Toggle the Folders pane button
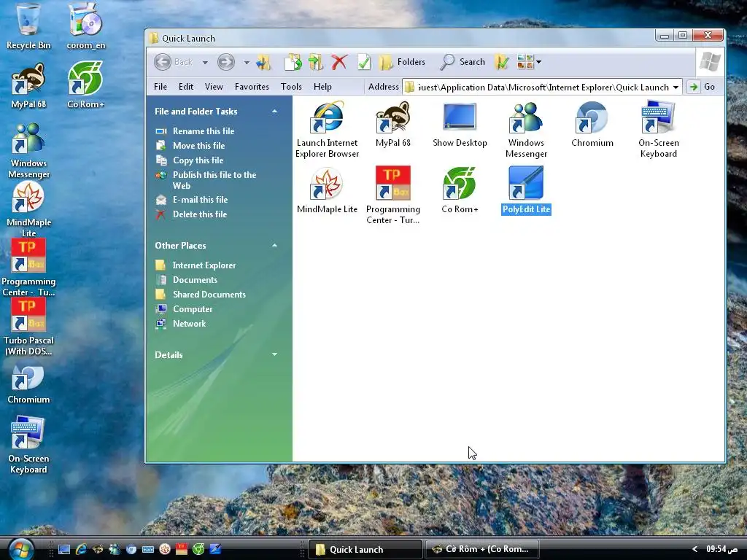Viewport: 747px width, 560px height. tap(402, 62)
